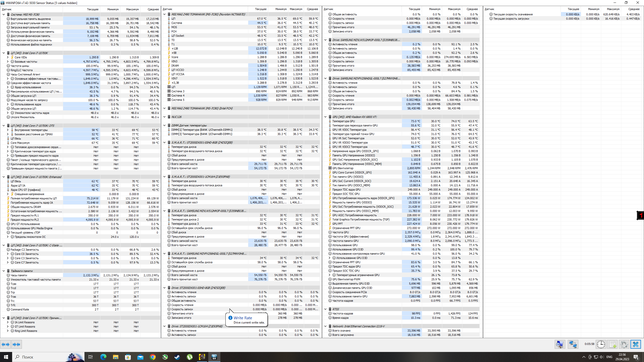Click the Датчик column header in third panel
The width and height of the screenshot is (644, 362).
pos(329,9)
